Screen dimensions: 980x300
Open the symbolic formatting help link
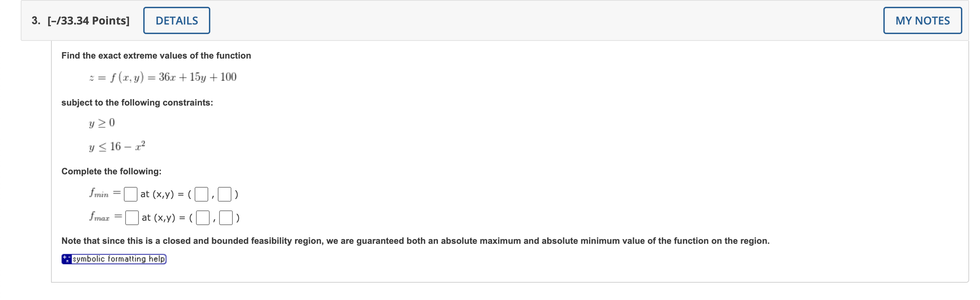click(118, 258)
